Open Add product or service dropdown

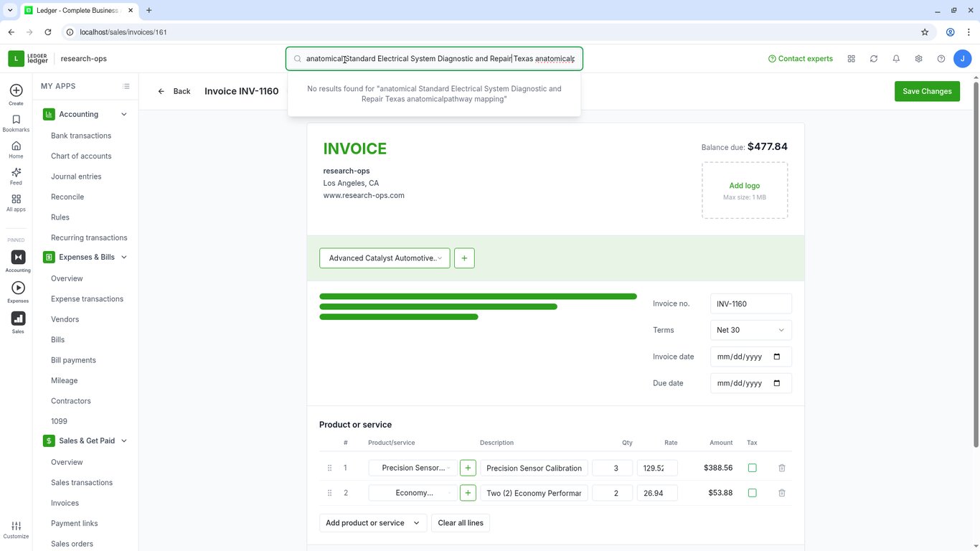(373, 523)
